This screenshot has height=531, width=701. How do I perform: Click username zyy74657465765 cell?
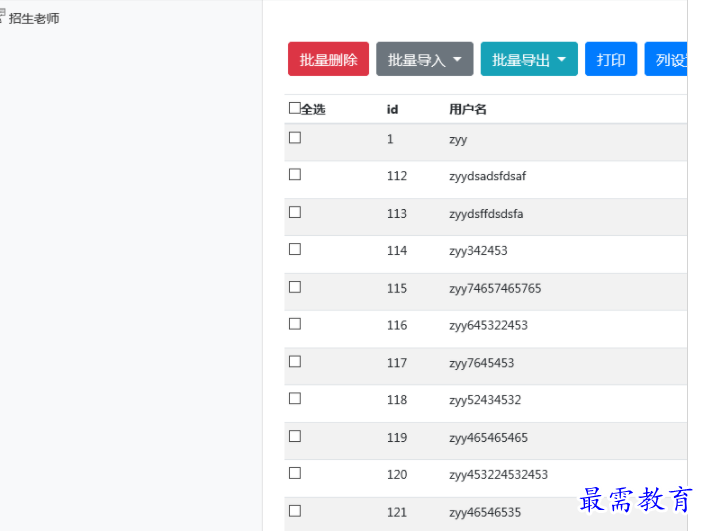tap(495, 288)
